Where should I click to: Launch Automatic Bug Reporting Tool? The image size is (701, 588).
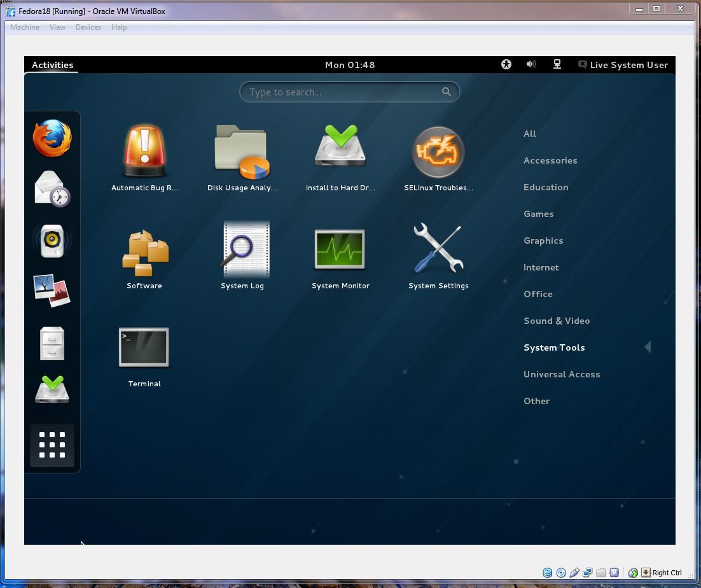click(x=144, y=150)
